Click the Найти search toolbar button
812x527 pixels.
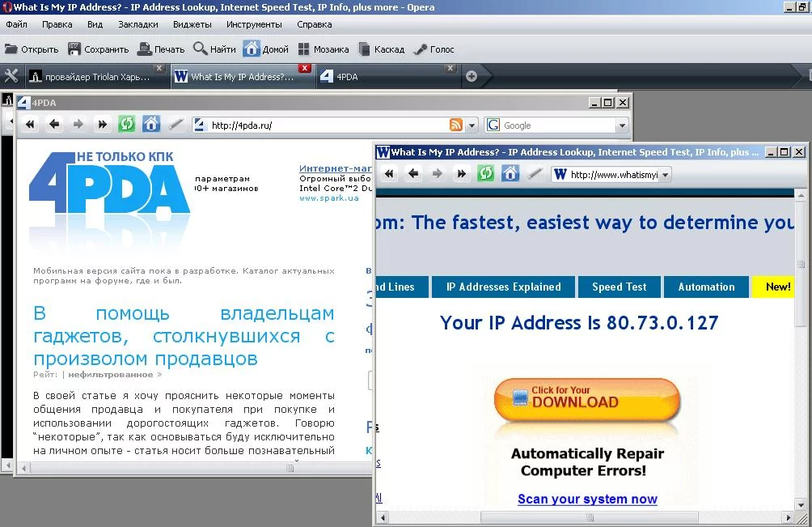(x=214, y=49)
